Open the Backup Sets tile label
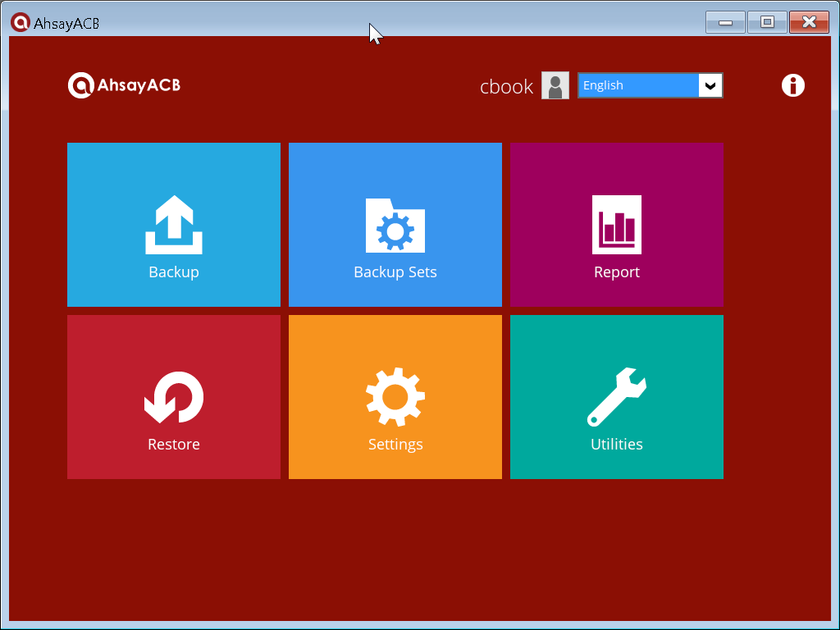 tap(395, 272)
